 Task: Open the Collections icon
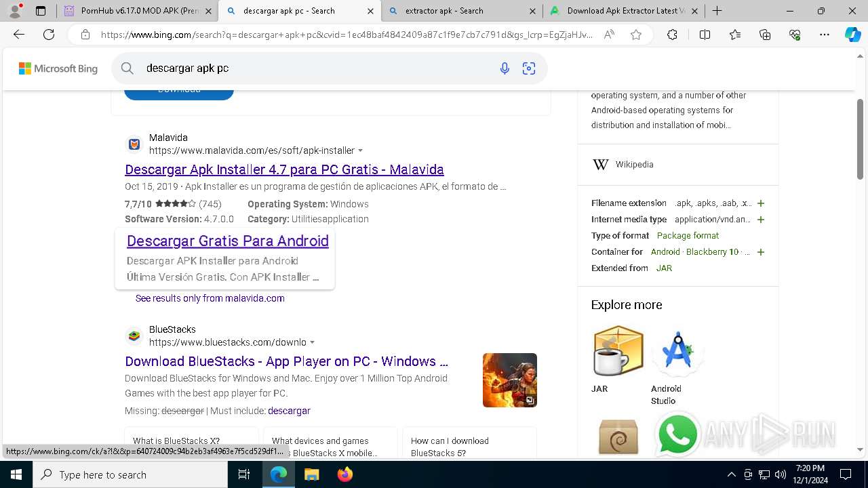tap(765, 35)
